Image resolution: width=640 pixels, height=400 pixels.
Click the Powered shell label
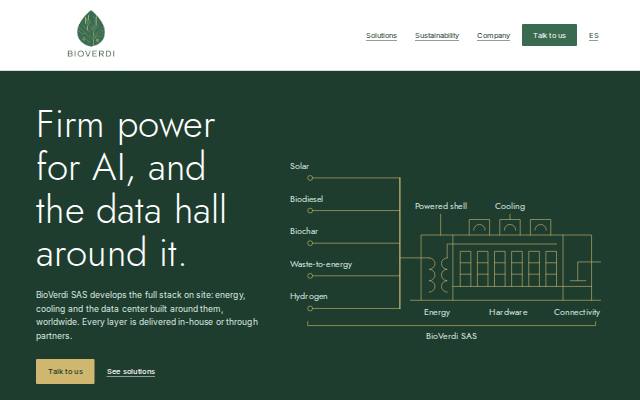[441, 206]
